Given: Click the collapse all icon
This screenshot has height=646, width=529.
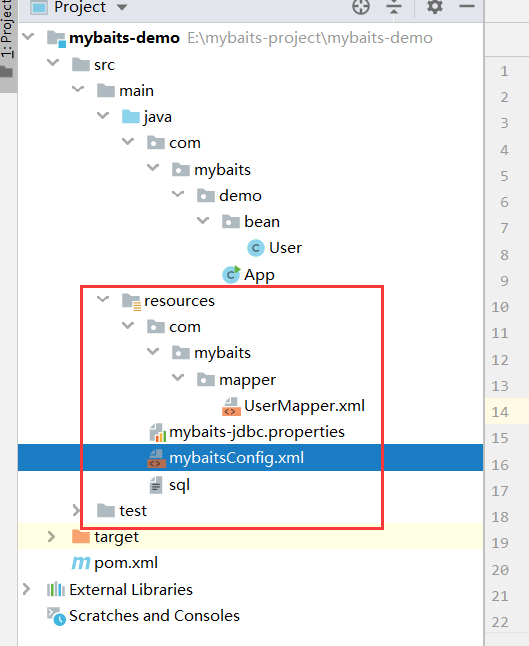Looking at the screenshot, I should [394, 7].
